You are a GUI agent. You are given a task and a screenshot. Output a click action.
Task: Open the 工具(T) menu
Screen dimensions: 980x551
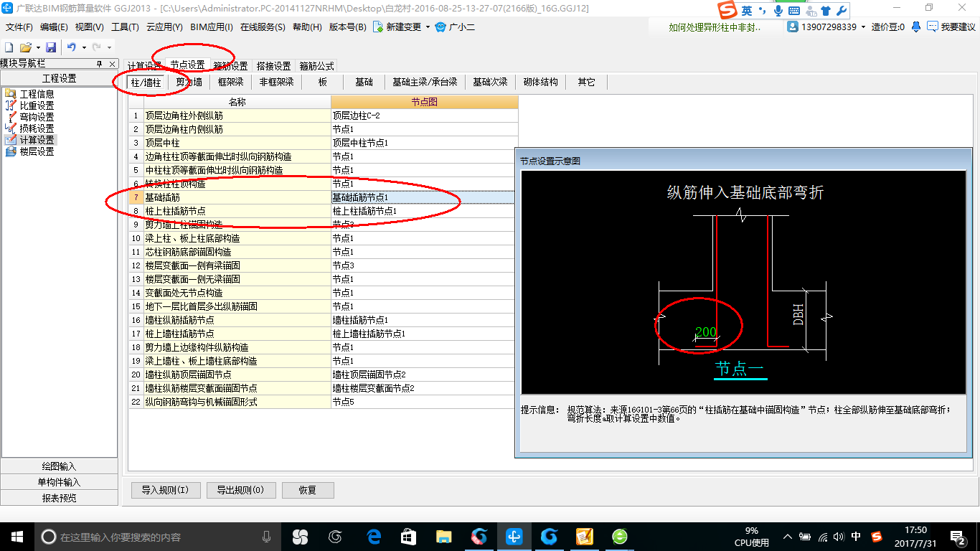pyautogui.click(x=125, y=27)
